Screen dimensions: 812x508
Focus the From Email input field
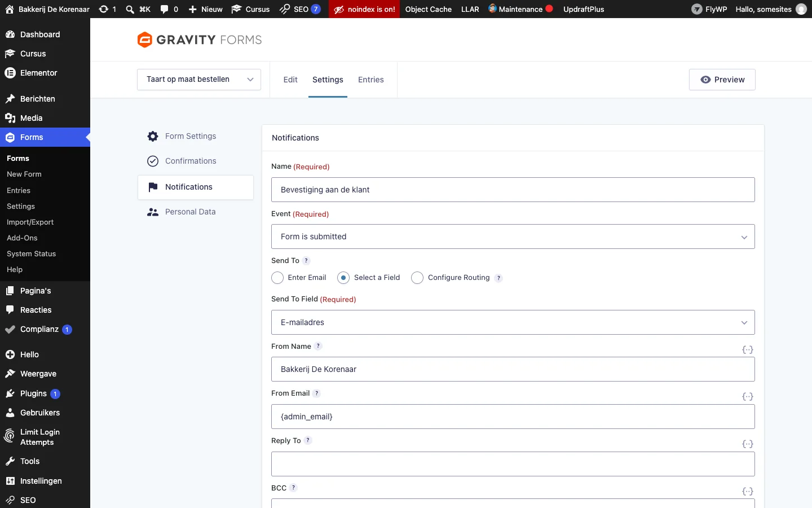(x=513, y=417)
